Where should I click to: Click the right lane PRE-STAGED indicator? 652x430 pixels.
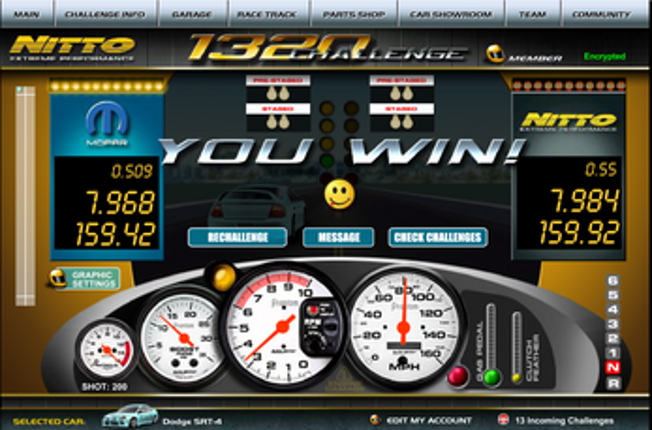click(x=402, y=88)
